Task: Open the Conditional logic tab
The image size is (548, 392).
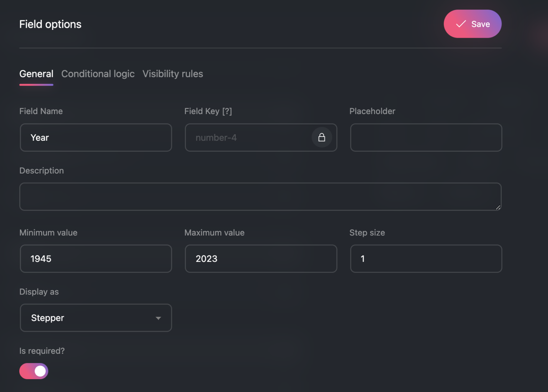Action: point(98,74)
